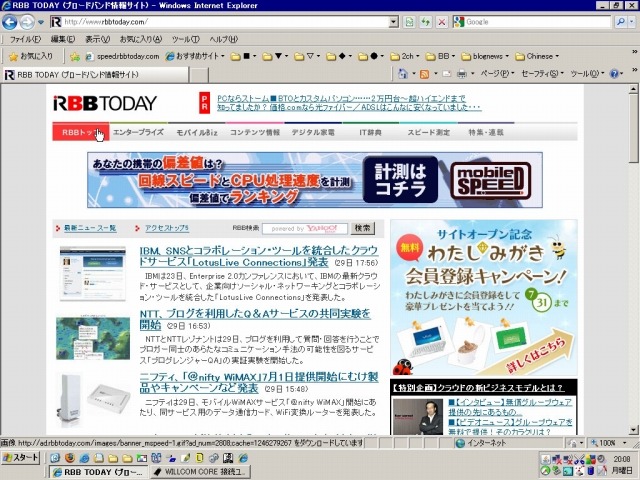This screenshot has width=640, height=480.
Task: Click the mobile SPEED banner ad
Action: pyautogui.click(x=315, y=180)
